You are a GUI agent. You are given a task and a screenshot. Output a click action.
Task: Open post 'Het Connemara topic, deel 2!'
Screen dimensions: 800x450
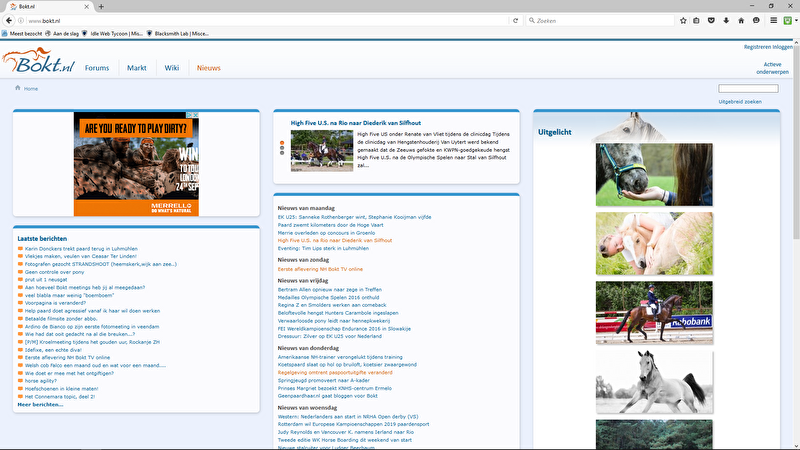60,396
